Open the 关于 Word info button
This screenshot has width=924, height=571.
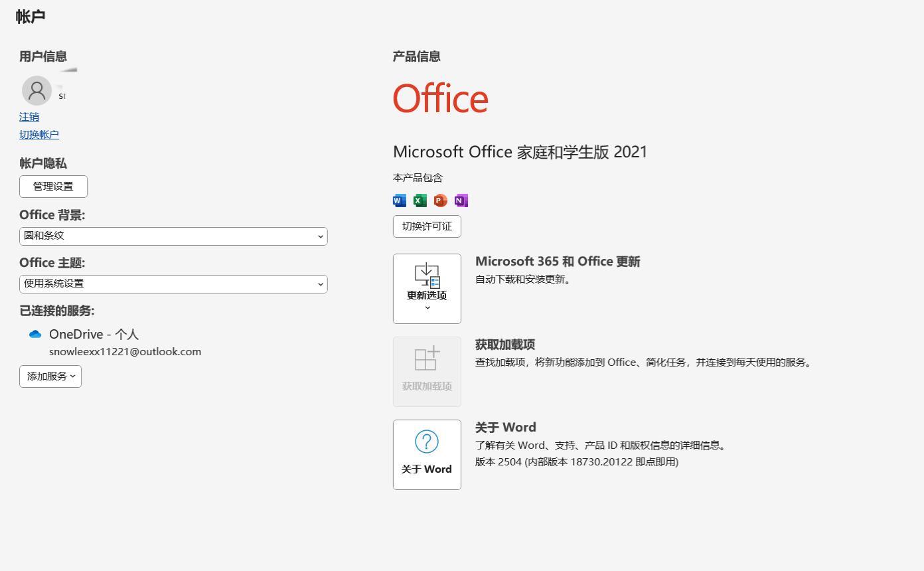427,455
